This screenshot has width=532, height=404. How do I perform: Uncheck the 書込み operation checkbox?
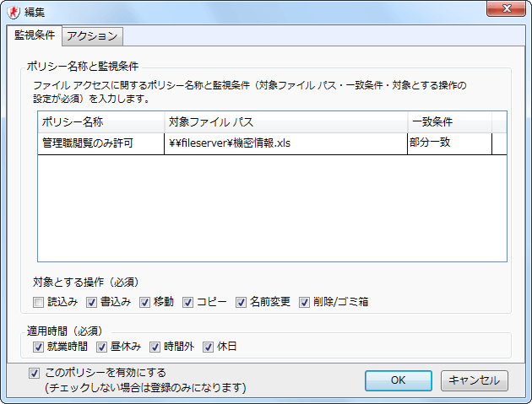click(91, 301)
